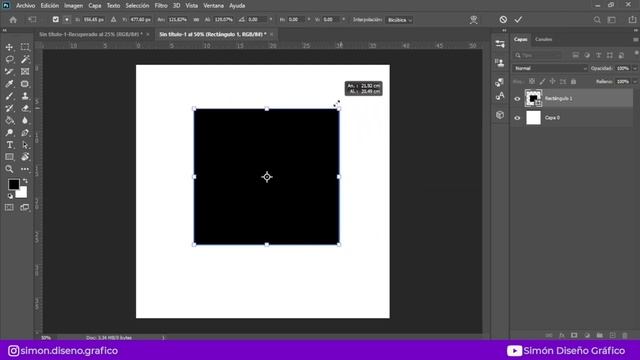
Task: Select the Lasso tool
Action: click(x=9, y=60)
